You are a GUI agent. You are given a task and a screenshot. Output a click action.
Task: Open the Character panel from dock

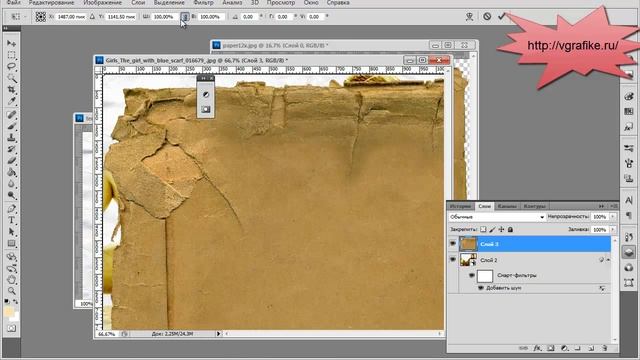click(x=629, y=200)
